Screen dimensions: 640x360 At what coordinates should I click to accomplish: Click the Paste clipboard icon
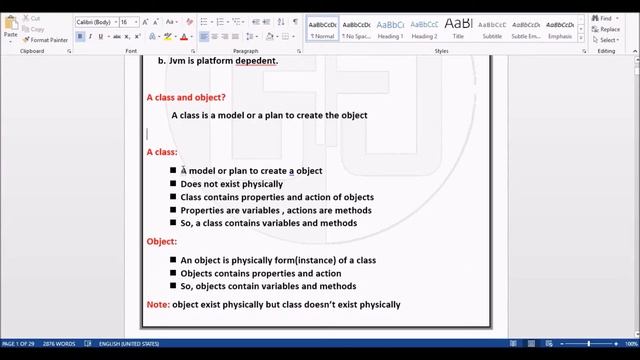click(x=11, y=24)
